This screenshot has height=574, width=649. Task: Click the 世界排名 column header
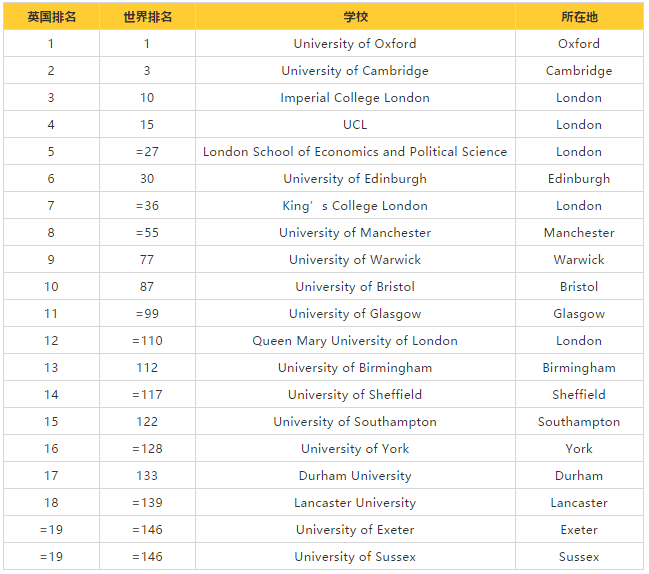(x=147, y=17)
